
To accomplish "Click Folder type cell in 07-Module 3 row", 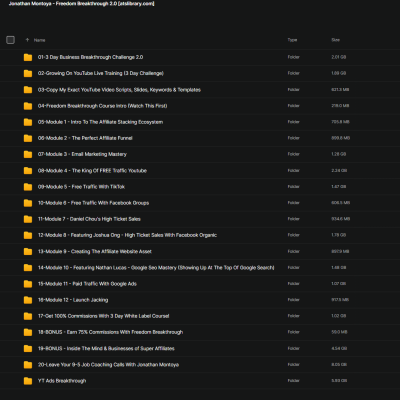I will [293, 154].
